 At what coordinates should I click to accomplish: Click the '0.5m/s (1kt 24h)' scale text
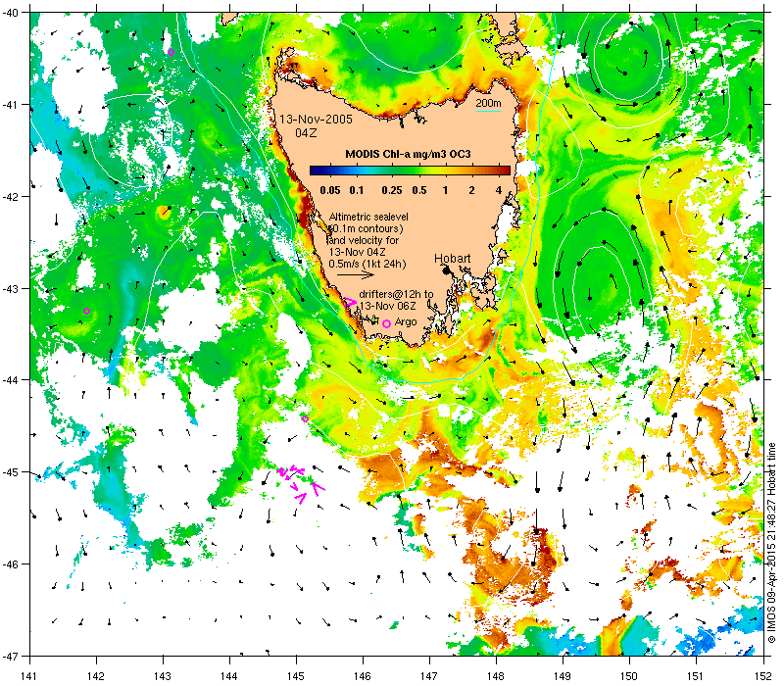pos(367,264)
